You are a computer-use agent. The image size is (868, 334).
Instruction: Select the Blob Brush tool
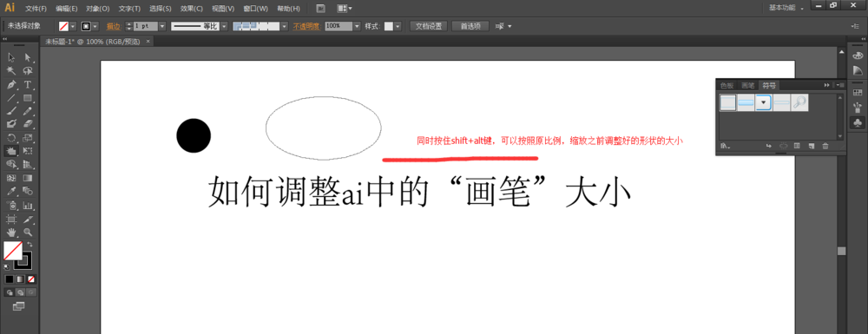(11, 124)
